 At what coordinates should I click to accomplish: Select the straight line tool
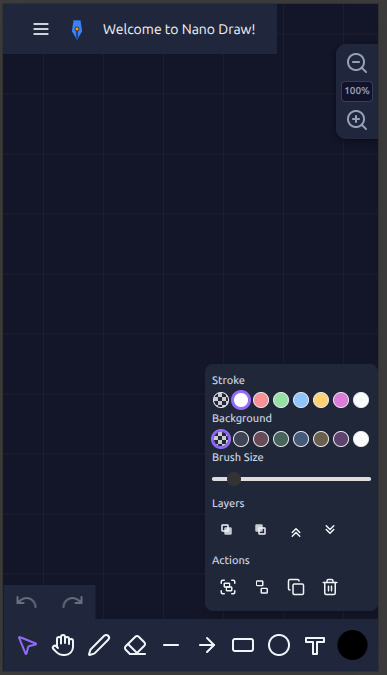tap(171, 645)
